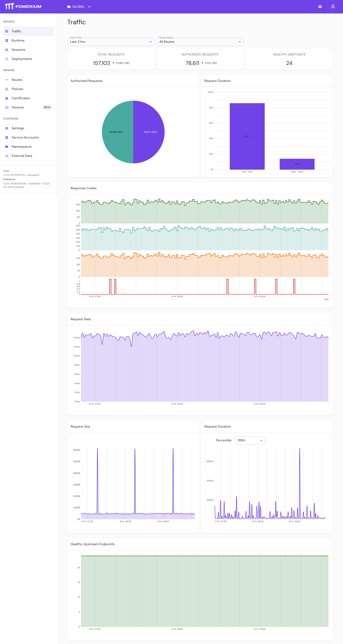The image size is (343, 644).
Task: Open the Devices page
Action: tap(28, 108)
